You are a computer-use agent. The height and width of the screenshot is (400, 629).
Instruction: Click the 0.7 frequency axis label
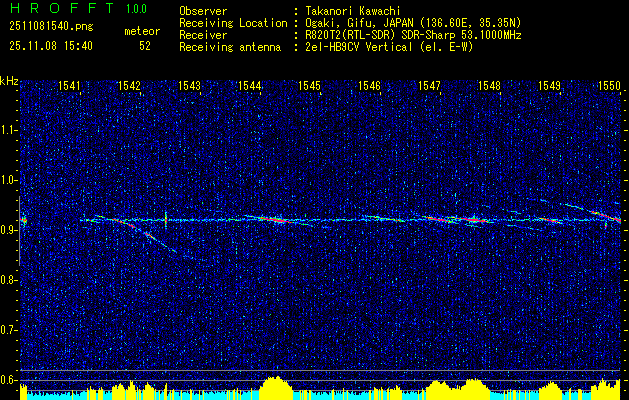point(9,329)
